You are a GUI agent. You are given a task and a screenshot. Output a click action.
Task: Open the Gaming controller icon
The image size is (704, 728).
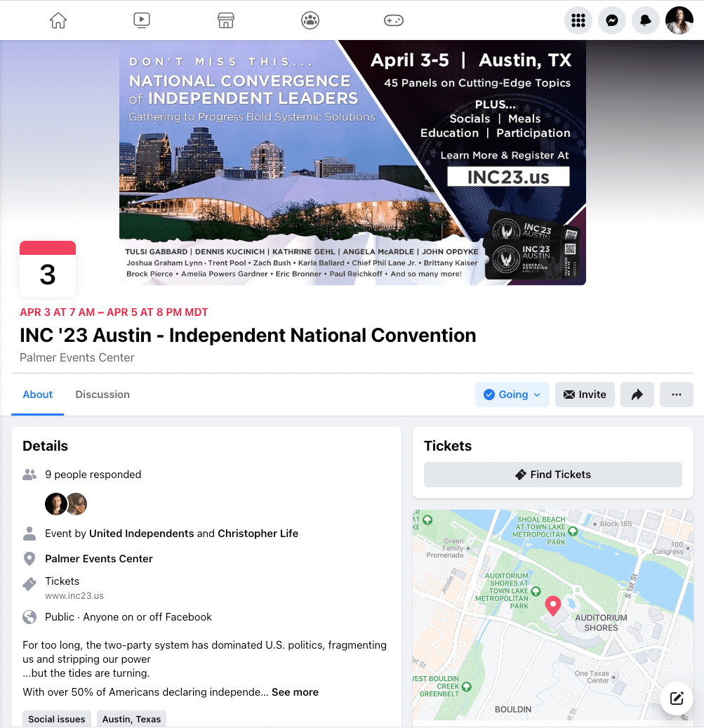click(x=393, y=20)
